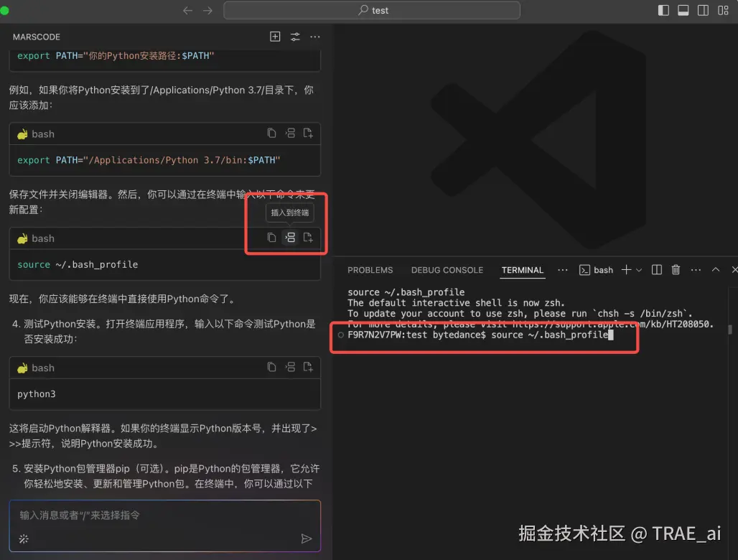
Task: Split the terminal into two panes
Action: [656, 269]
